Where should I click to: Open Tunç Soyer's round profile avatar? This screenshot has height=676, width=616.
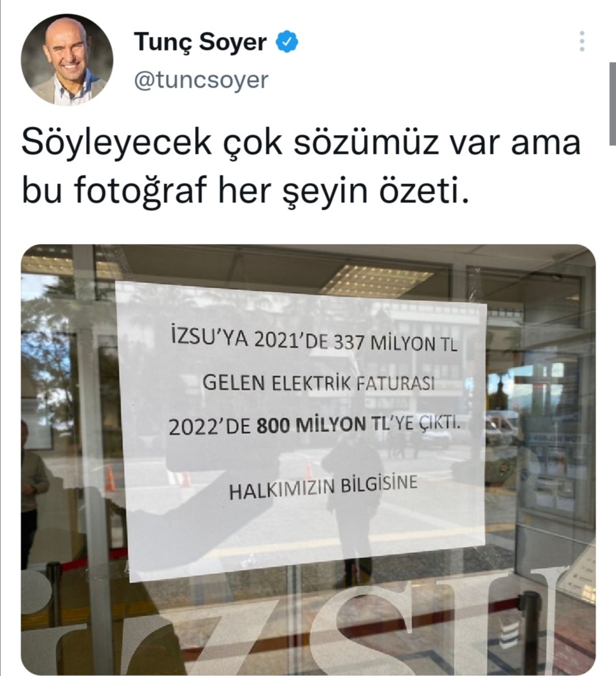67,59
